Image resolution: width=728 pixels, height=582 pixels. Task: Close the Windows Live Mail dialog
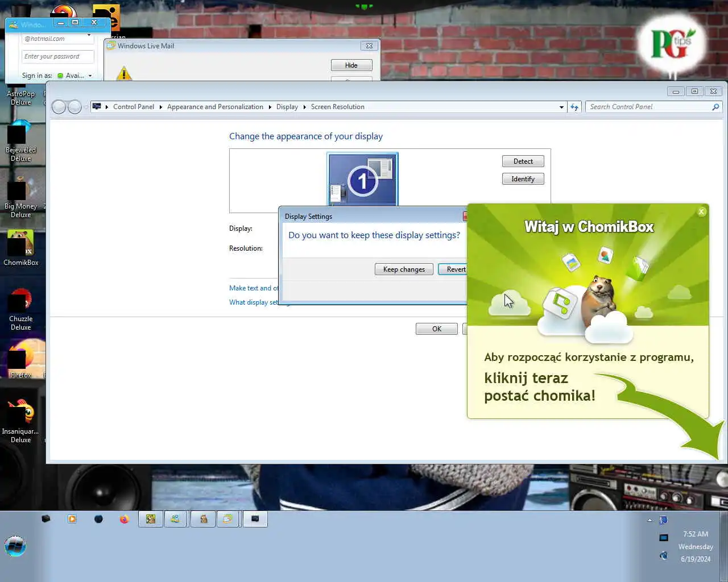click(x=369, y=46)
